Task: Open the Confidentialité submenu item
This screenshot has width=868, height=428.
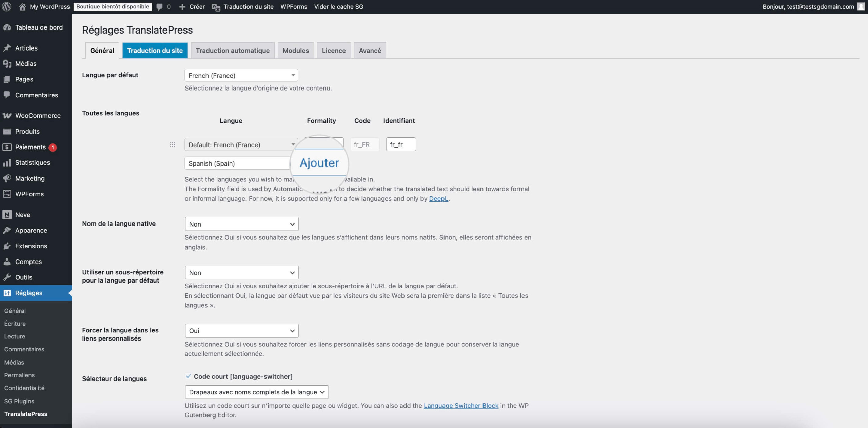Action: coord(24,388)
